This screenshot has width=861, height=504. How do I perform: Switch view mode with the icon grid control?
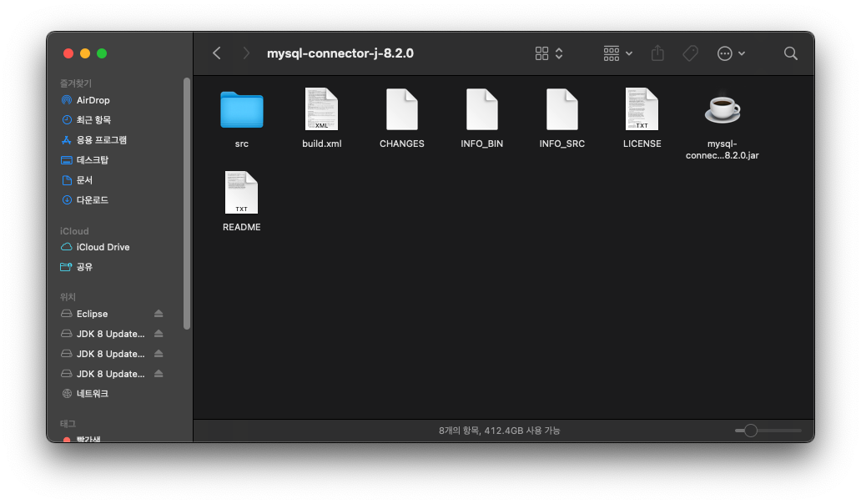click(x=549, y=53)
